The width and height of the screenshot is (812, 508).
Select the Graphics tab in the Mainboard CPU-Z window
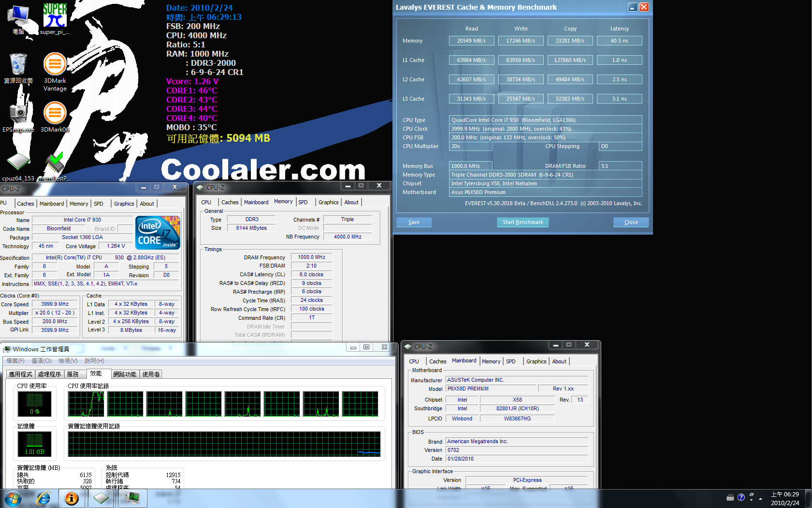pos(536,361)
